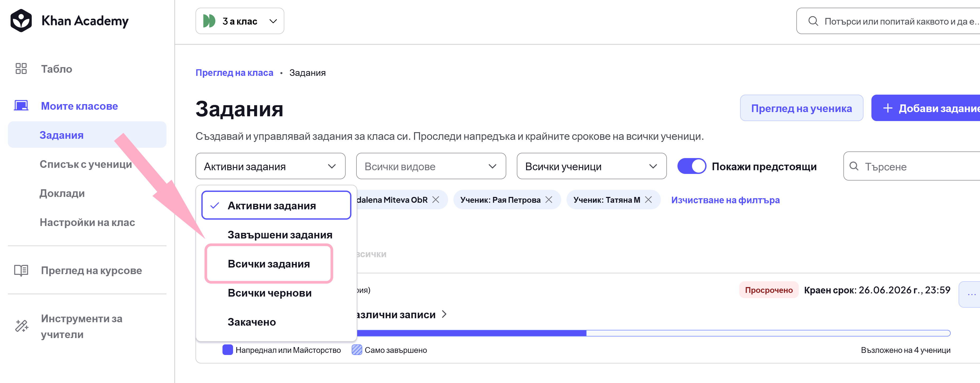Remove the Ученик: Татяна М filter chip
Viewport: 980px width, 383px height.
point(649,200)
